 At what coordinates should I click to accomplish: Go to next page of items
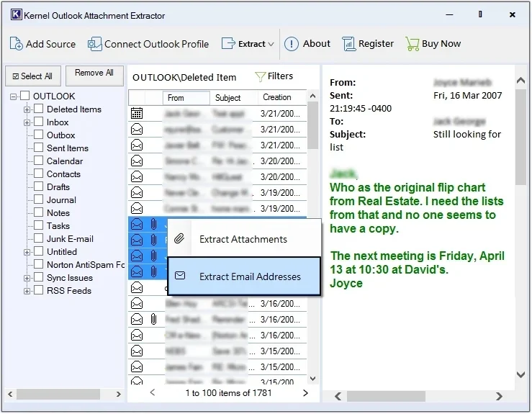click(x=305, y=392)
